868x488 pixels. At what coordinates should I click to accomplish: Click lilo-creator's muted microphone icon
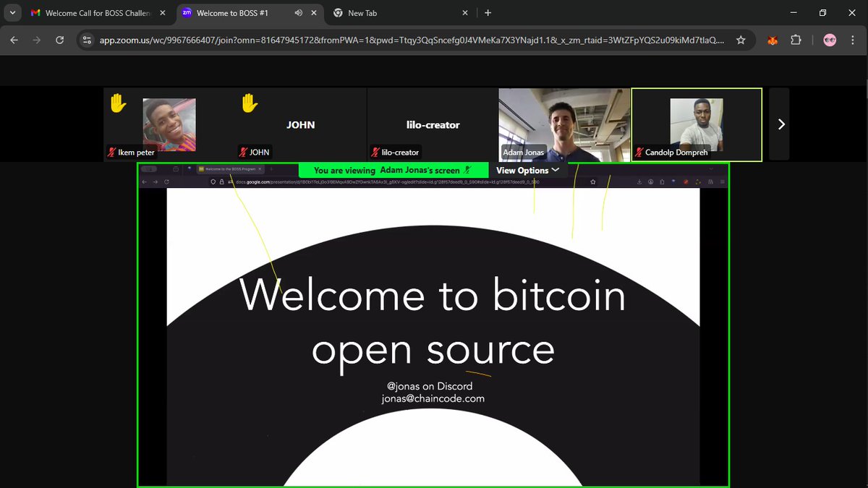click(375, 153)
